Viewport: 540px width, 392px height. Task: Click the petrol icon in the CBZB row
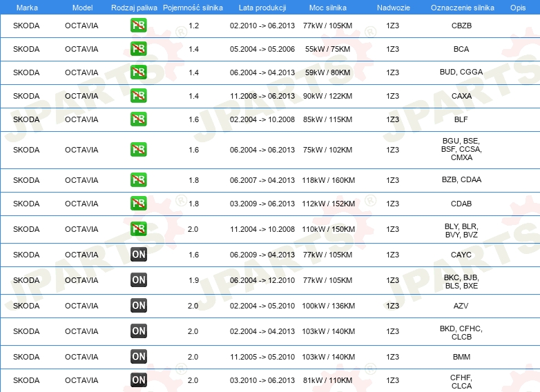[x=138, y=26]
